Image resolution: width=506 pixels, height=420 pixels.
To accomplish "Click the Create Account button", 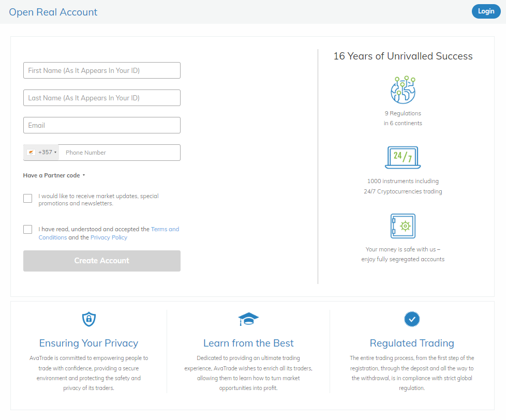I will click(102, 261).
